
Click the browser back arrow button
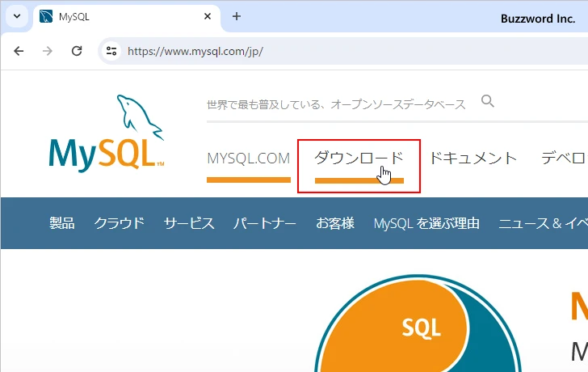point(19,51)
